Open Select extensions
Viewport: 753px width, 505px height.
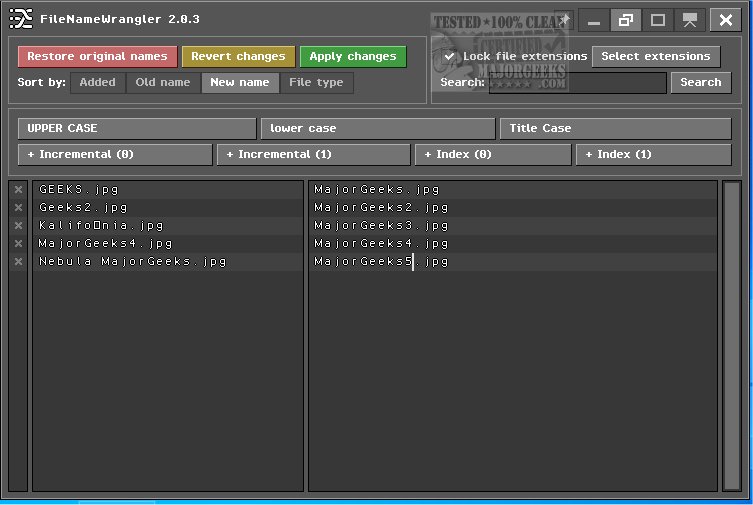coord(656,57)
